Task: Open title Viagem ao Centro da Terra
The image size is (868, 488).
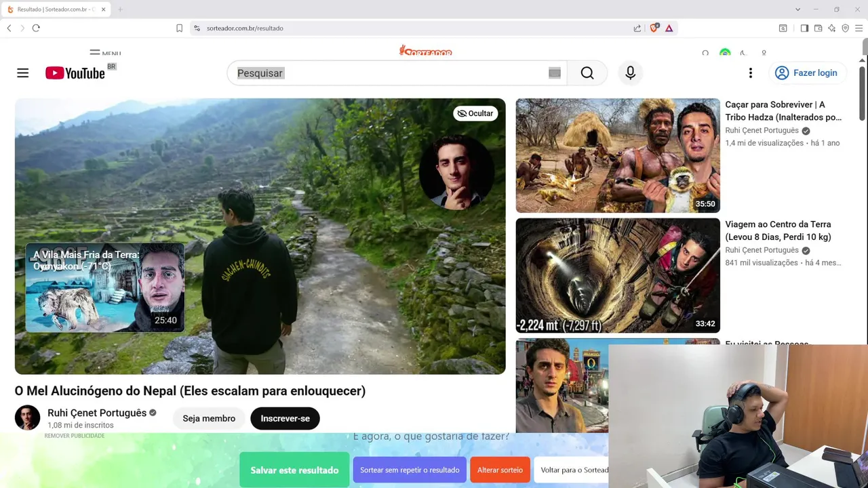Action: (778, 230)
